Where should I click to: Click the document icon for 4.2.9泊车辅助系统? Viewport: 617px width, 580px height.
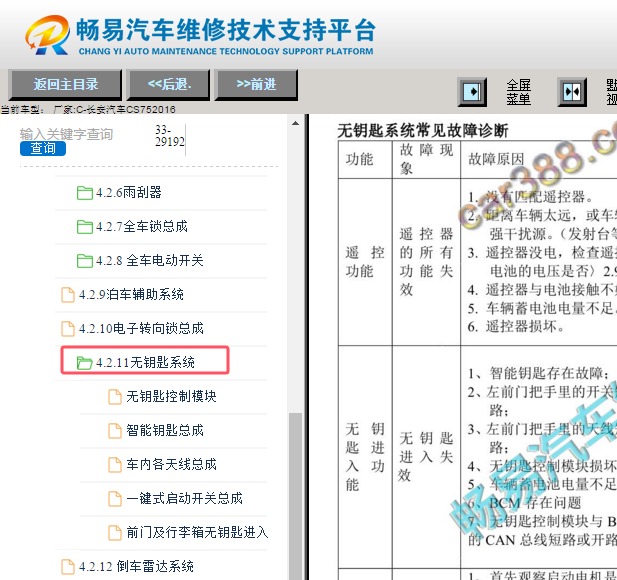tap(68, 295)
